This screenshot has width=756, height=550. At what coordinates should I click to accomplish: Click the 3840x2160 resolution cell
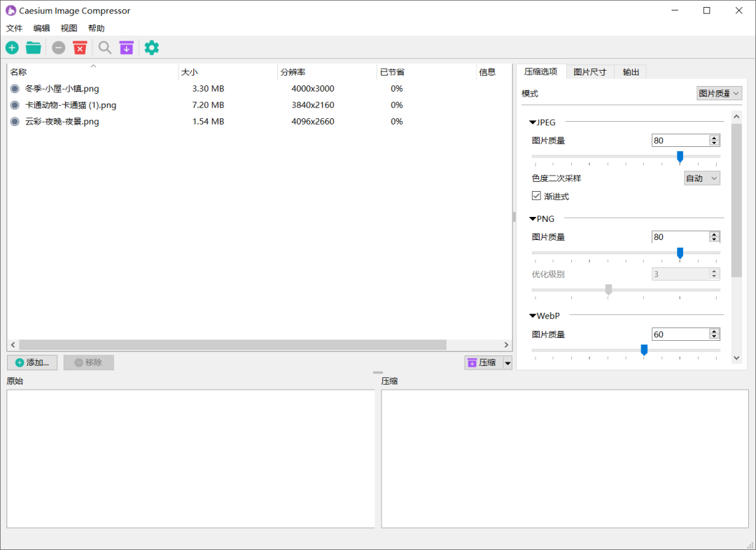point(313,105)
